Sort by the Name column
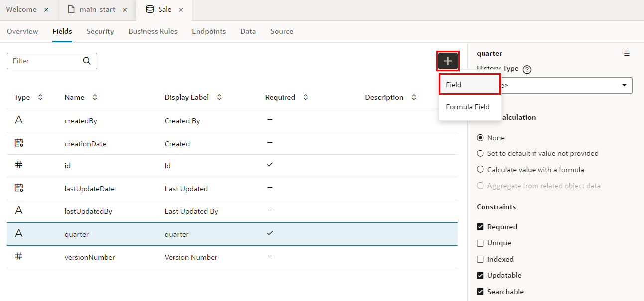Image resolution: width=644 pixels, height=301 pixels. 95,97
